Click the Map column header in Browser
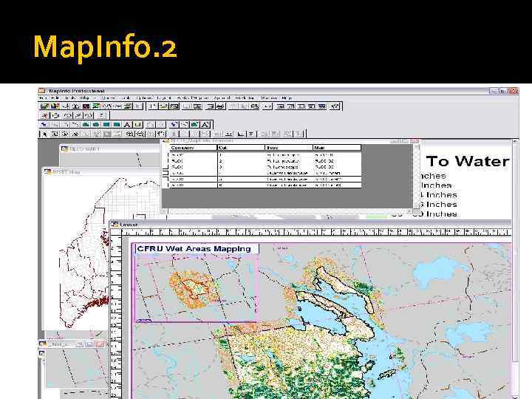The width and height of the screenshot is (532, 399). tap(337, 148)
